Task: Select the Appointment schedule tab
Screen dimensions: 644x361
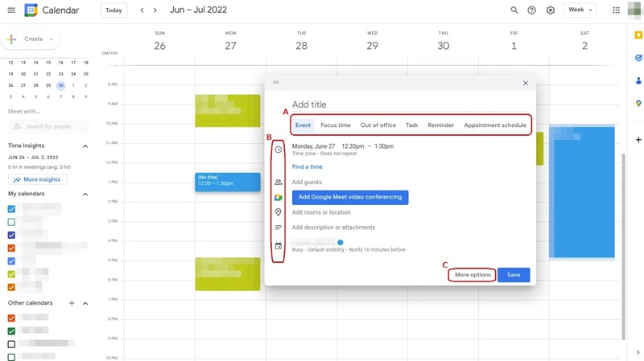Action: pyautogui.click(x=495, y=125)
